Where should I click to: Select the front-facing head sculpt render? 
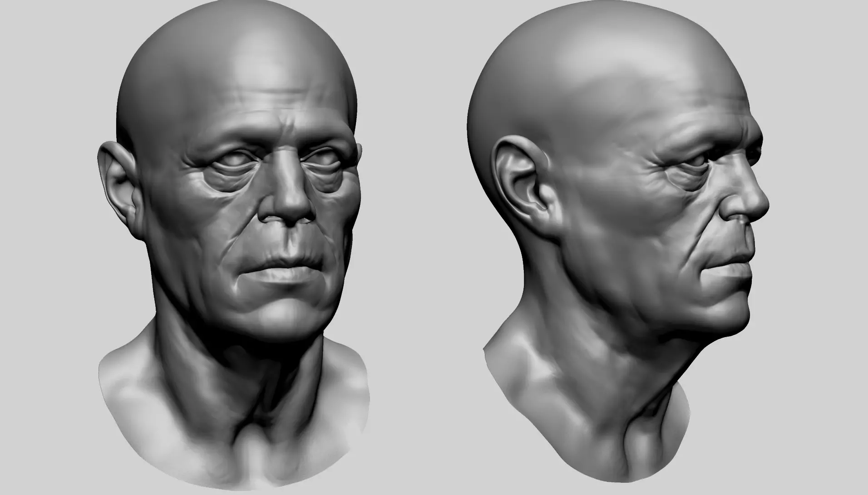click(x=233, y=245)
